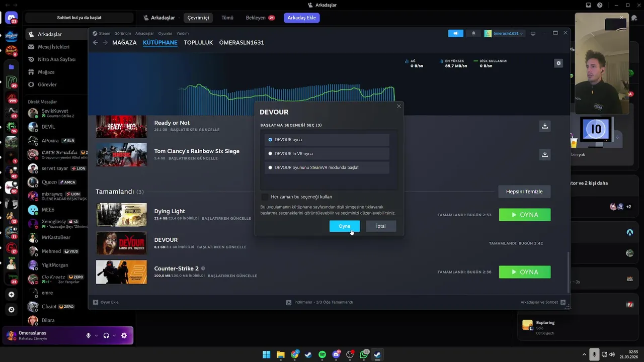Open the DM with MrKastoBear
The width and height of the screenshot is (644, 362).
click(x=56, y=237)
